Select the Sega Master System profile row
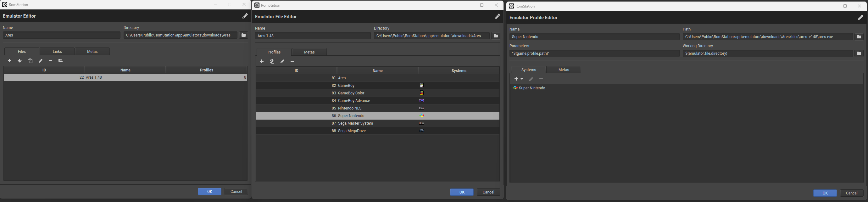 pos(377,123)
